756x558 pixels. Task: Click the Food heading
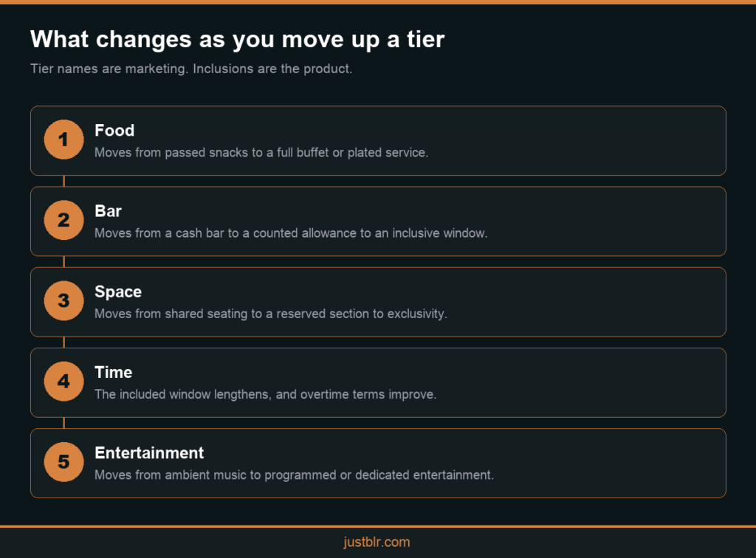(x=114, y=130)
